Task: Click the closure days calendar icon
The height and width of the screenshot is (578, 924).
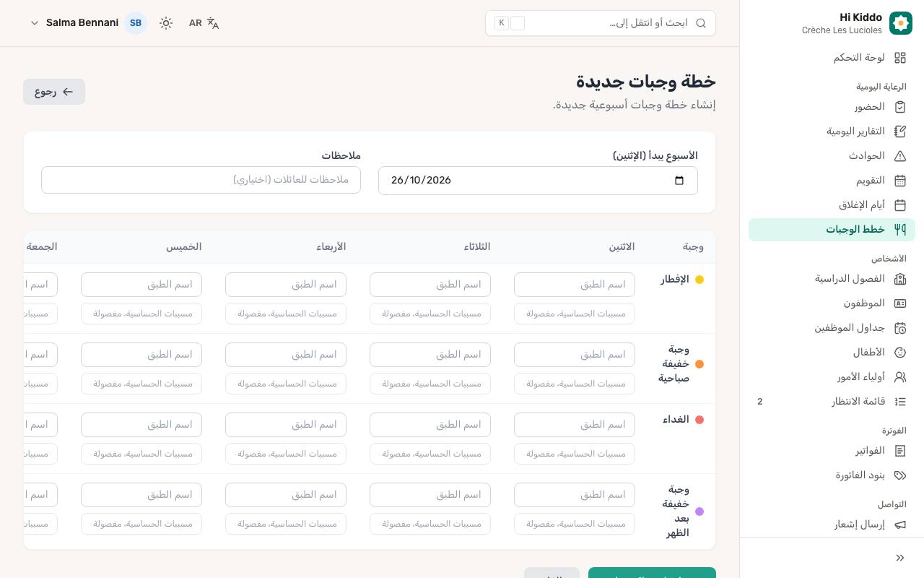Action: (900, 205)
